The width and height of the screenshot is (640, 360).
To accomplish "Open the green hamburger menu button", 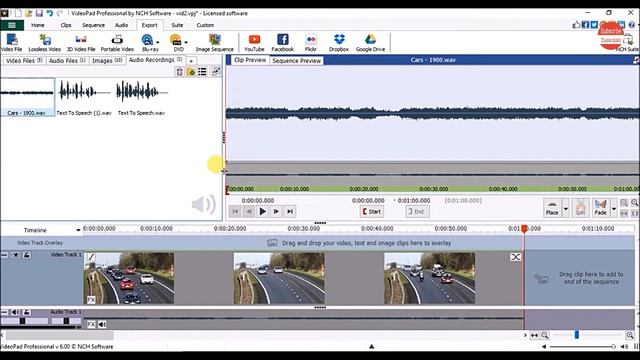I will click(12, 25).
